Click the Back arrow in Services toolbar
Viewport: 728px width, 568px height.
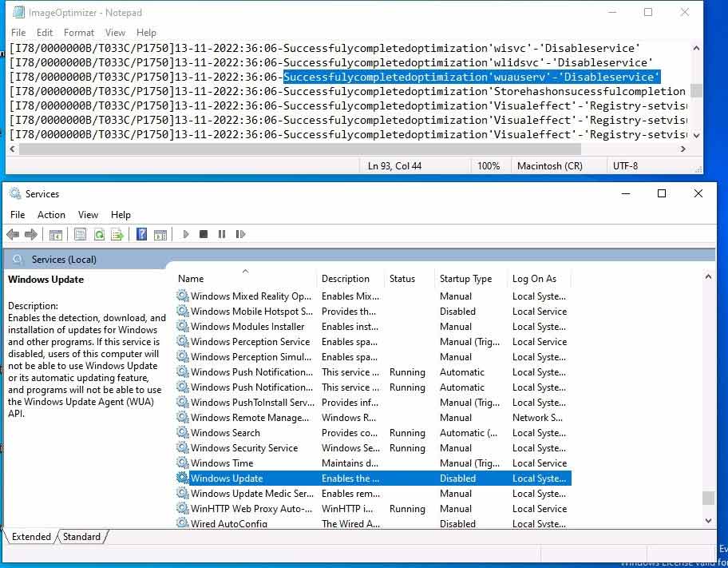coord(13,234)
